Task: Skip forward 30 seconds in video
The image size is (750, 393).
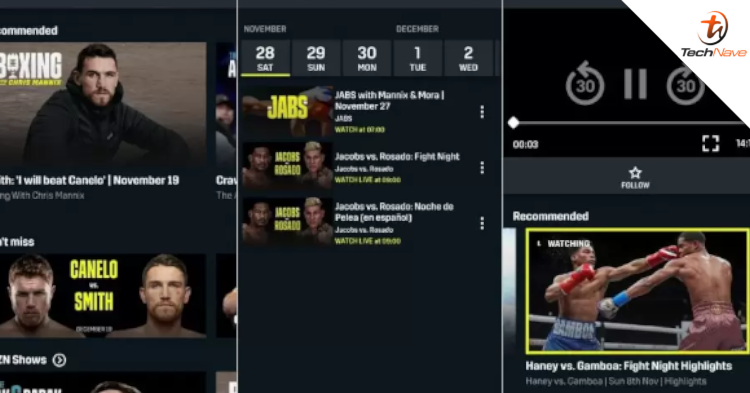Action: tap(685, 85)
